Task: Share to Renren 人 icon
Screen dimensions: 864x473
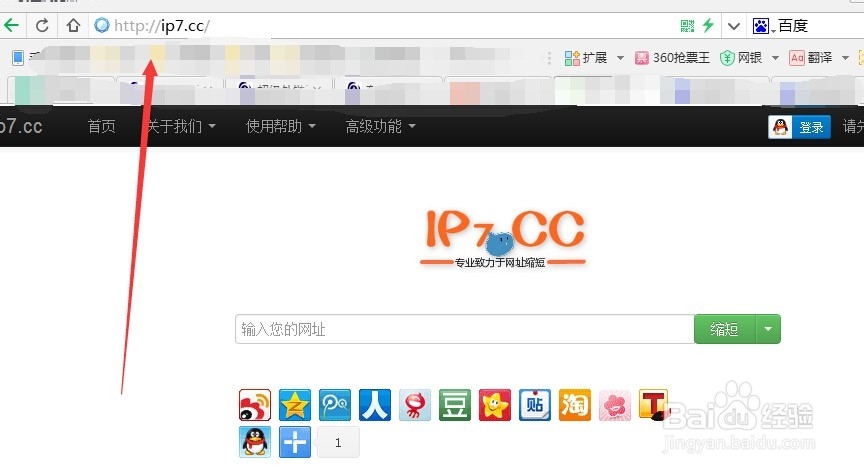Action: [375, 405]
